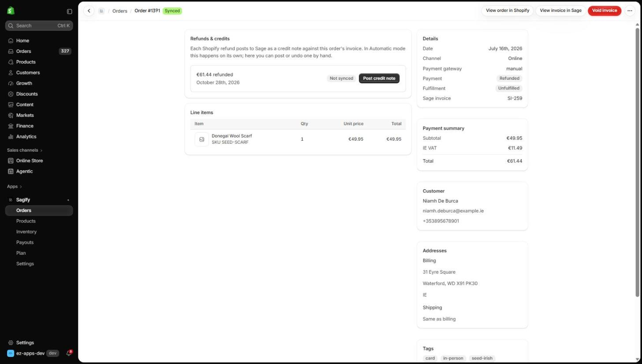Click the Online Store icon
The height and width of the screenshot is (364, 642).
coord(11,161)
